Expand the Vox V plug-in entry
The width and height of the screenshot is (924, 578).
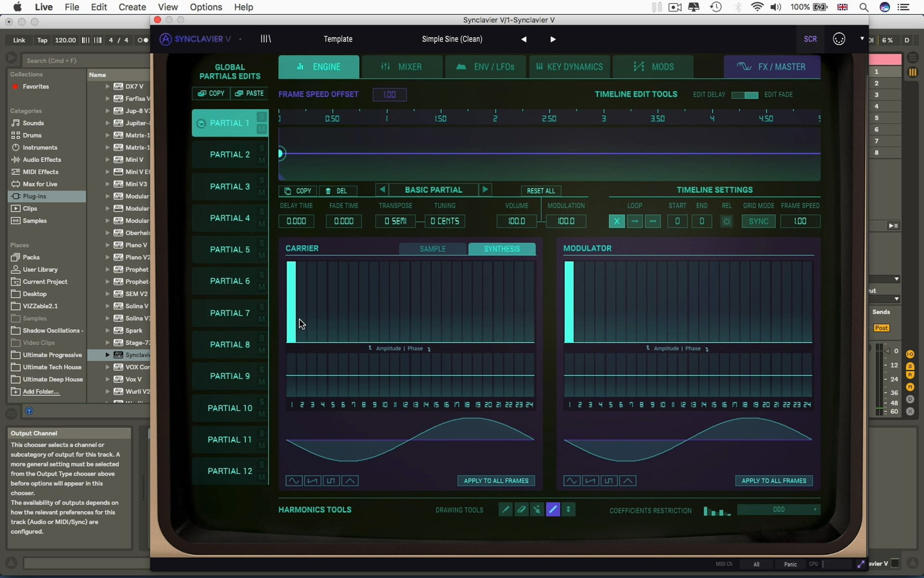click(x=107, y=379)
